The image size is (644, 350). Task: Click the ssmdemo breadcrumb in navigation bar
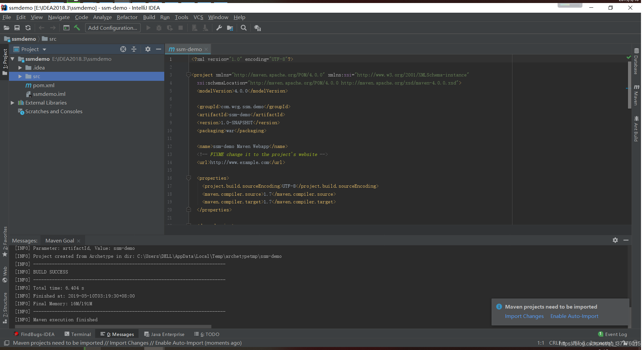pyautogui.click(x=20, y=39)
